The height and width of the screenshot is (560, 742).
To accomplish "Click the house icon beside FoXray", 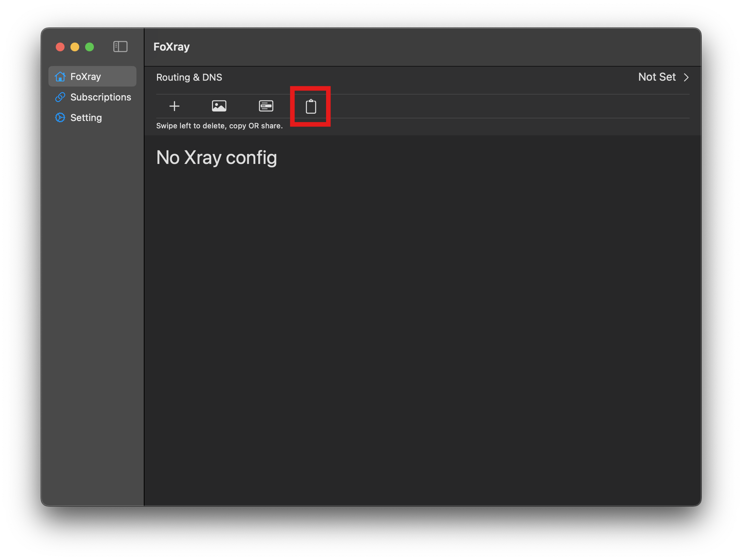I will pyautogui.click(x=60, y=77).
